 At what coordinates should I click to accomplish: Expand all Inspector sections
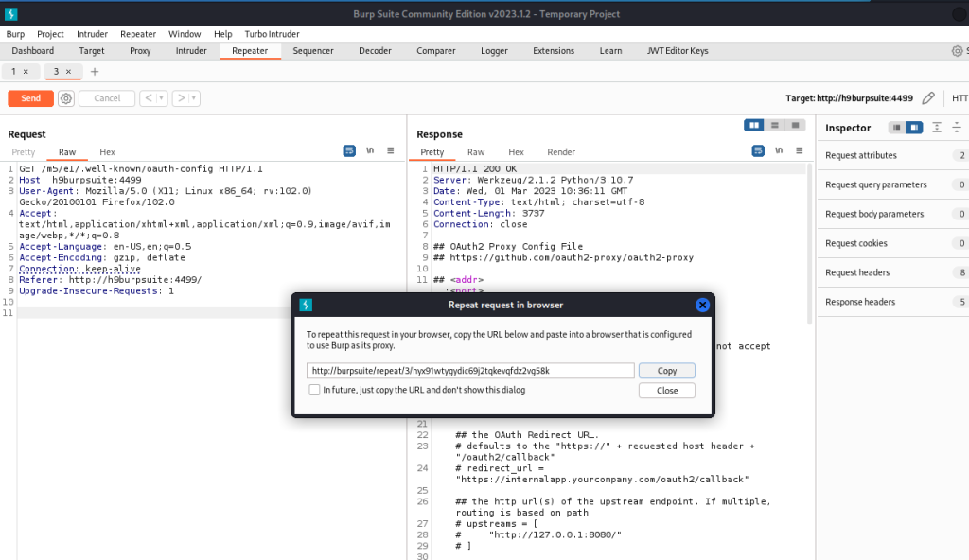pos(937,128)
